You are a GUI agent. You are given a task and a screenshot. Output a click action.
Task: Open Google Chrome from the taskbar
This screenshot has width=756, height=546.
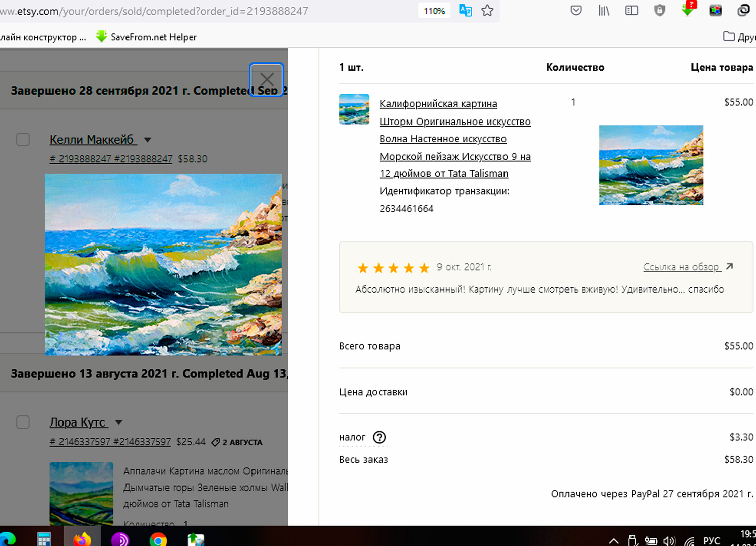[x=158, y=539]
